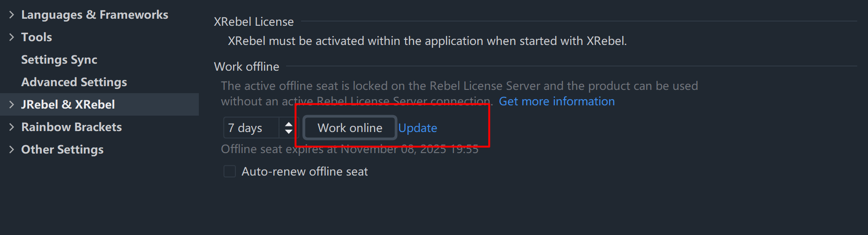Open the Get more information link
This screenshot has height=235, width=868.
click(x=556, y=102)
